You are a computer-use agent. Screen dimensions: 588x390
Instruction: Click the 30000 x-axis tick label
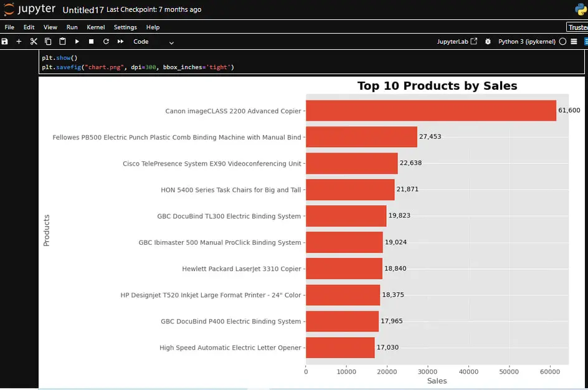pos(427,372)
